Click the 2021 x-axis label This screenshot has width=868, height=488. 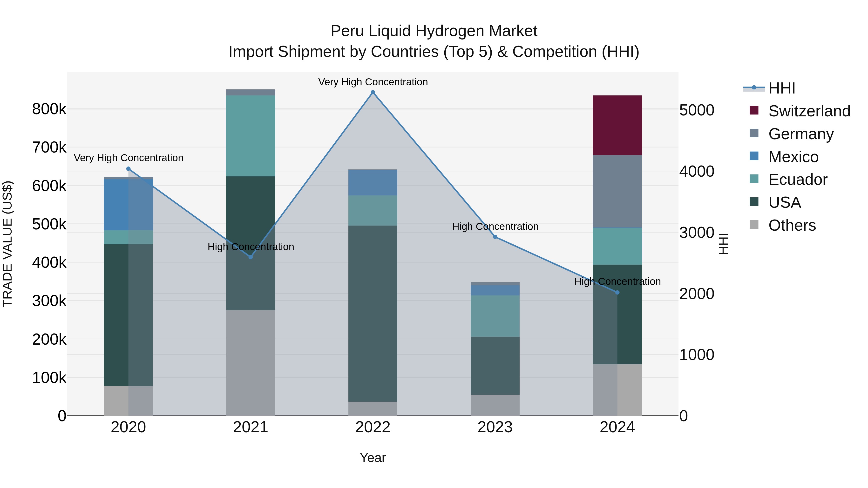(x=251, y=427)
